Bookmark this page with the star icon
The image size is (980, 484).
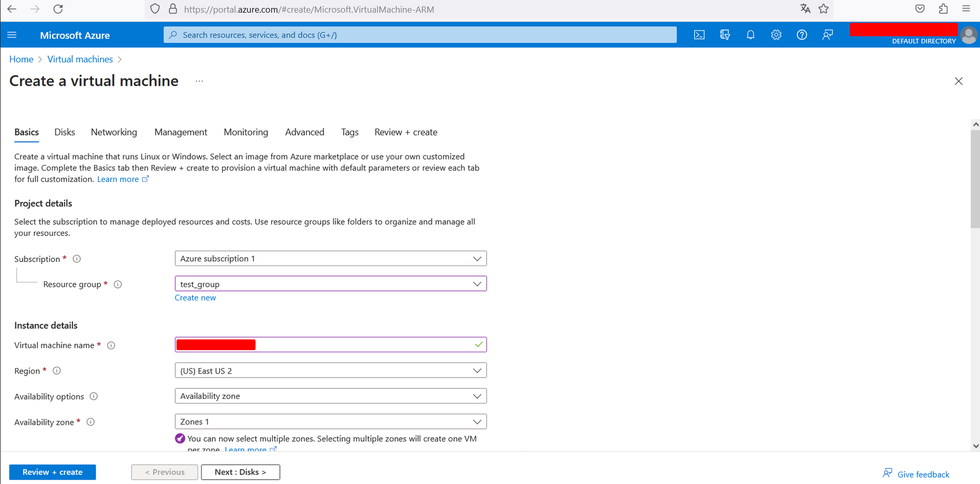pos(824,8)
